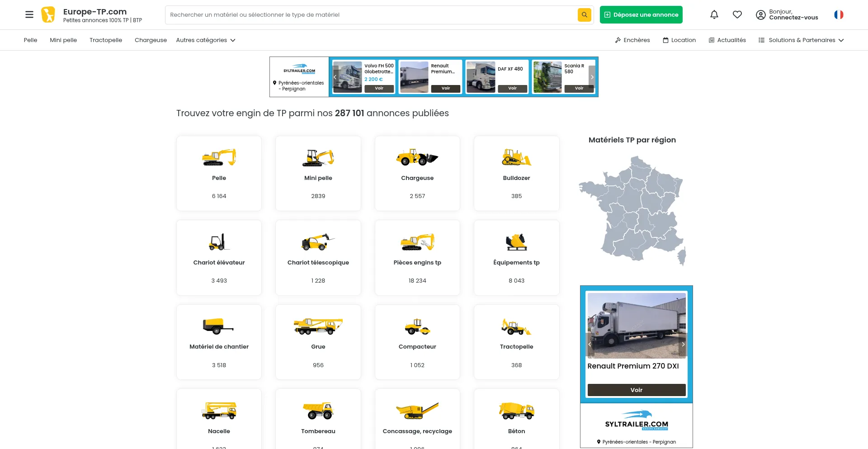
Task: Open the Scania R 580 truck thumbnail
Action: coord(547,77)
